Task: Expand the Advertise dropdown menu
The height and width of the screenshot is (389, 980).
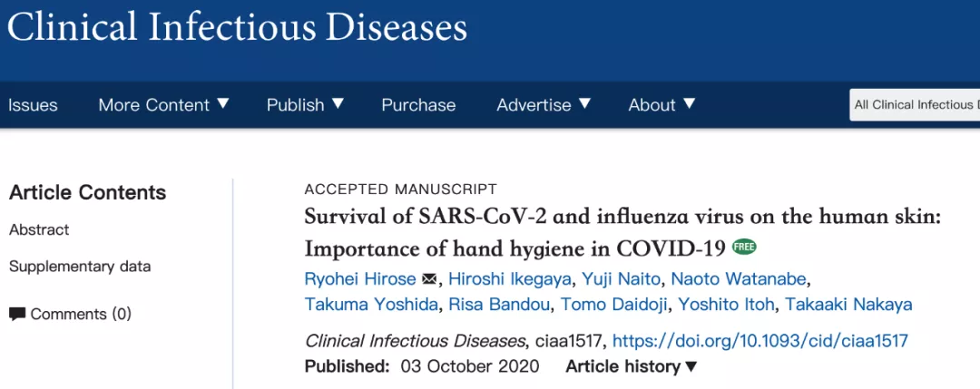Action: (x=544, y=105)
